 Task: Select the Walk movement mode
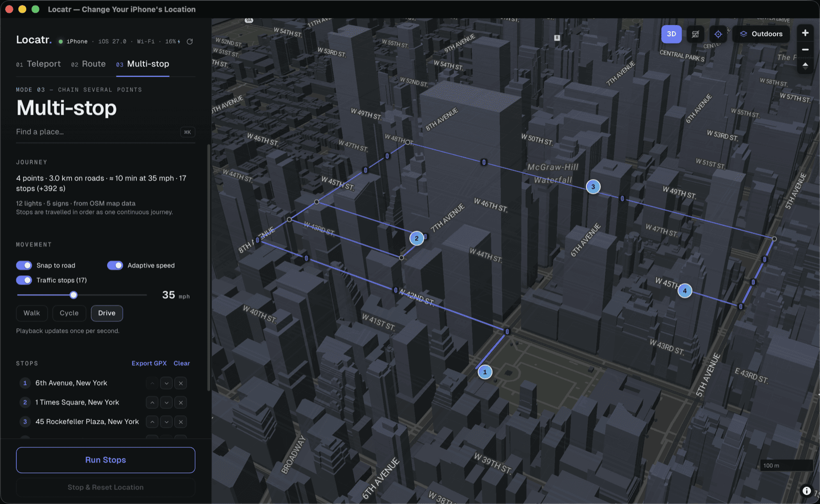[x=32, y=313]
